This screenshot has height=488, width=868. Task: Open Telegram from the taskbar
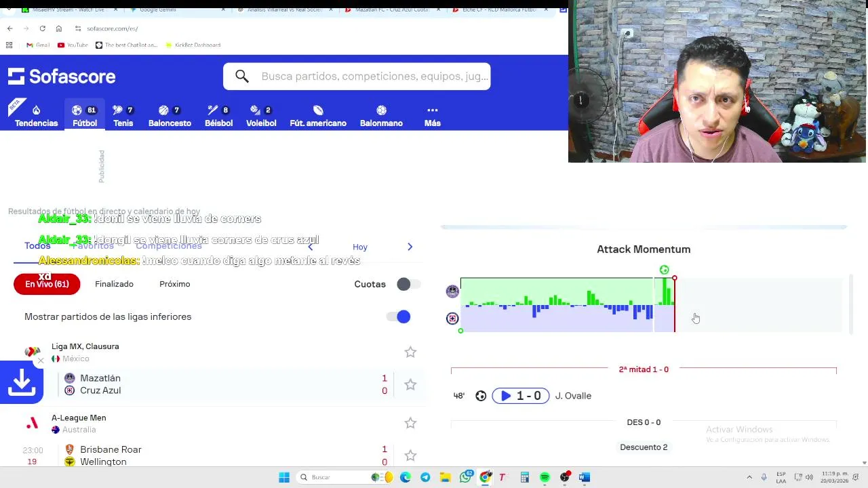click(425, 477)
